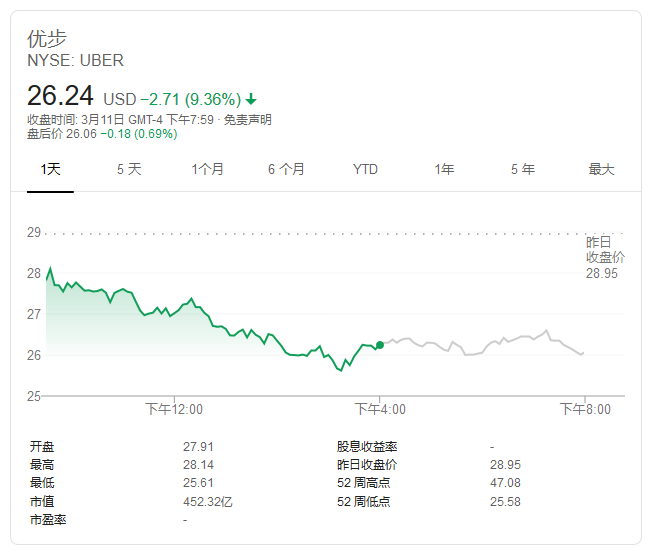
Task: Switch to the 5 天 chart tab
Action: tap(129, 169)
